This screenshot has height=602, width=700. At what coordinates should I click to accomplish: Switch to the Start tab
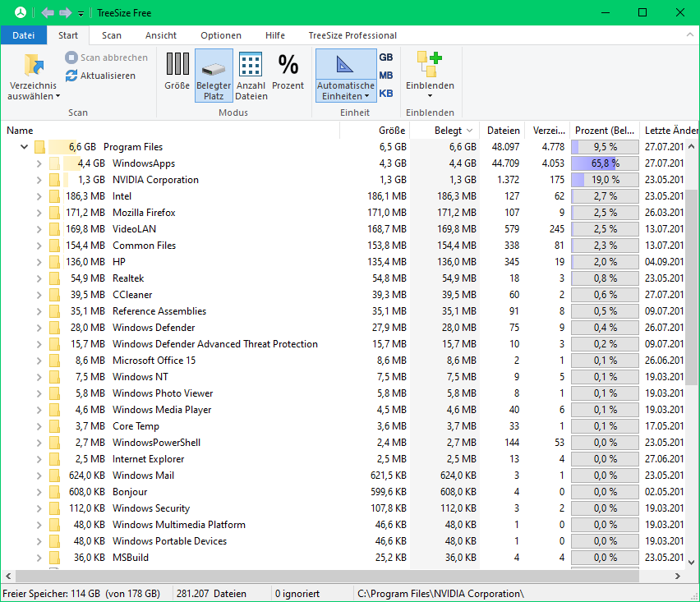(x=68, y=35)
